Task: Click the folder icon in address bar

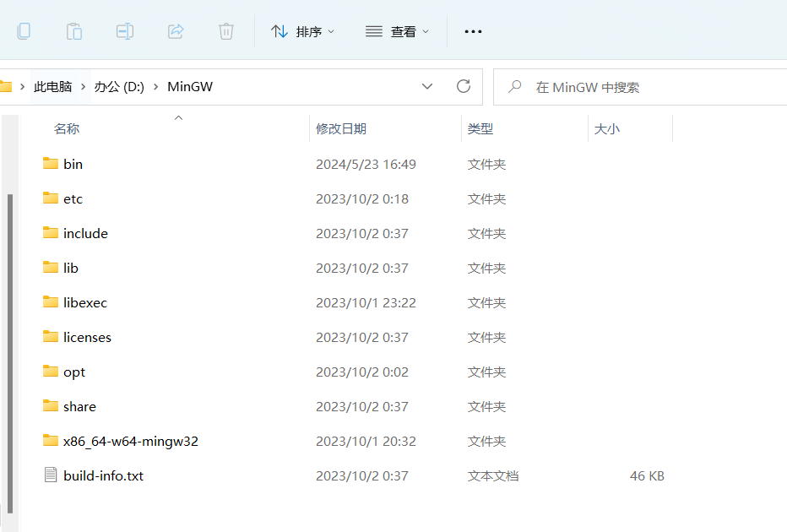Action: tap(6, 87)
